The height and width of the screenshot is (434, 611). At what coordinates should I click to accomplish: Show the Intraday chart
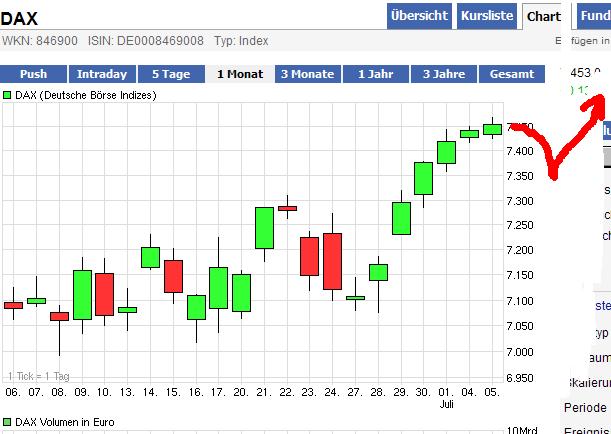pos(102,74)
